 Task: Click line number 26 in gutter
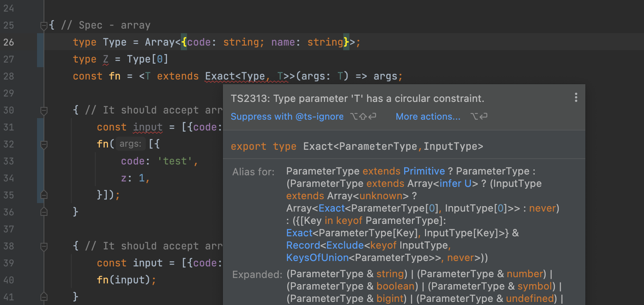(x=8, y=42)
